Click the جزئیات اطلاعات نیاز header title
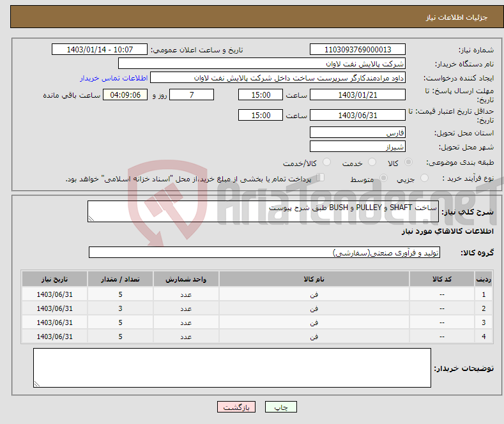 click(x=457, y=17)
